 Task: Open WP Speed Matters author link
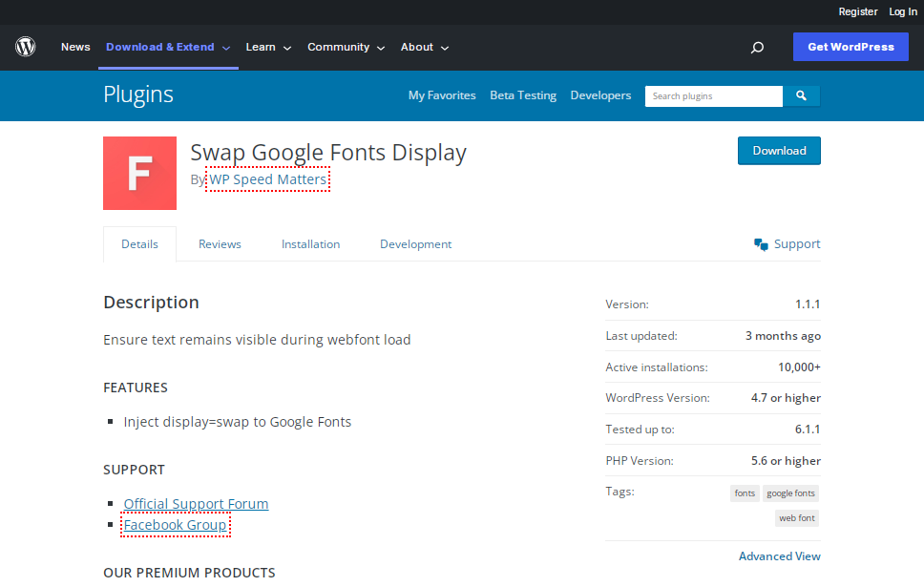pos(268,179)
